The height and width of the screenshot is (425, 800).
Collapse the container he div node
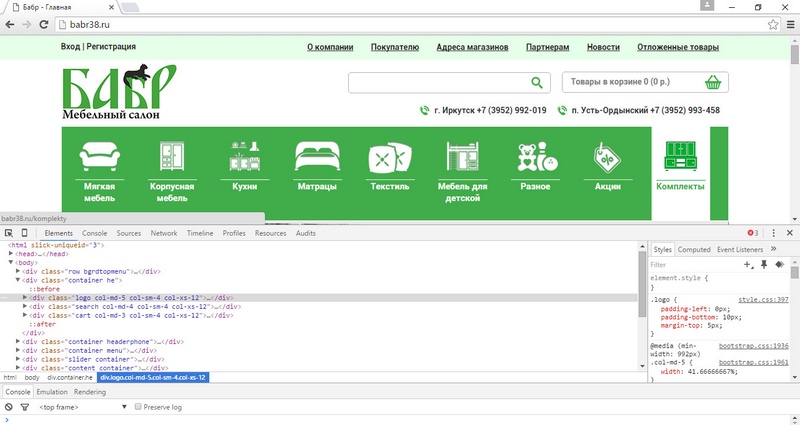coord(18,280)
